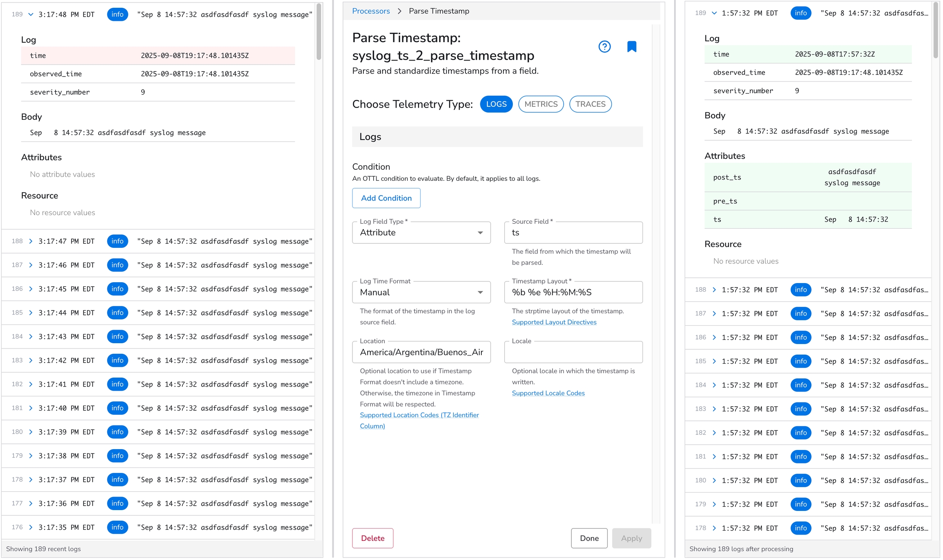Select the TRACES telemetry type
This screenshot has width=943, height=560.
pos(590,104)
